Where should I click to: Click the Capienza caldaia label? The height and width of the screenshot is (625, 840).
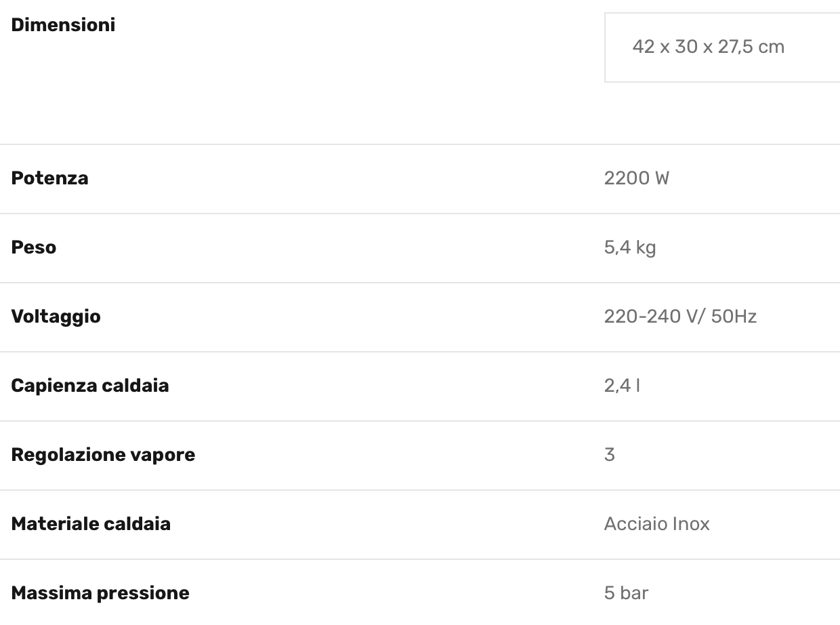[90, 386]
